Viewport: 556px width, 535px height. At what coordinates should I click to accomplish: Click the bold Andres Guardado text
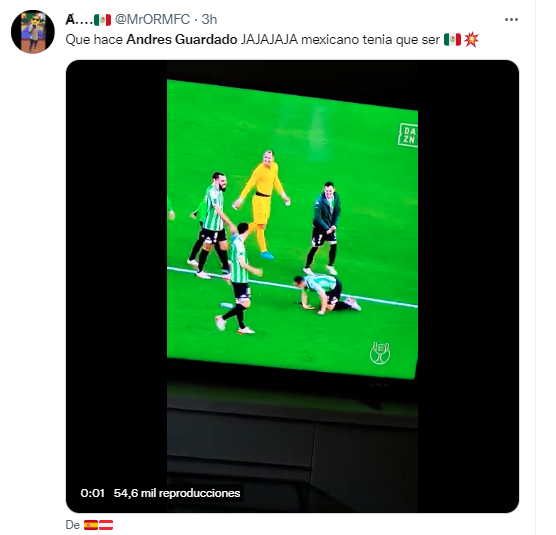[182, 39]
